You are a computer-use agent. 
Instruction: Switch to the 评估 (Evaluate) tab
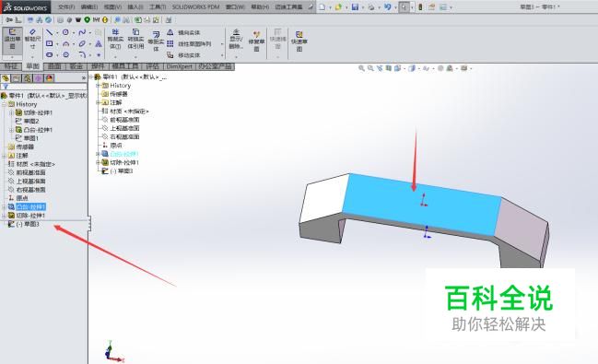pos(152,66)
